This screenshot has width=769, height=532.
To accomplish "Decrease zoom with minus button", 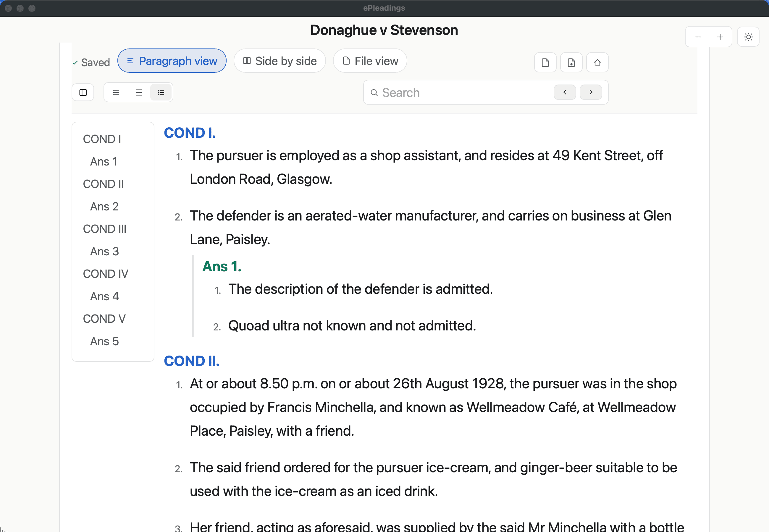I will click(697, 37).
